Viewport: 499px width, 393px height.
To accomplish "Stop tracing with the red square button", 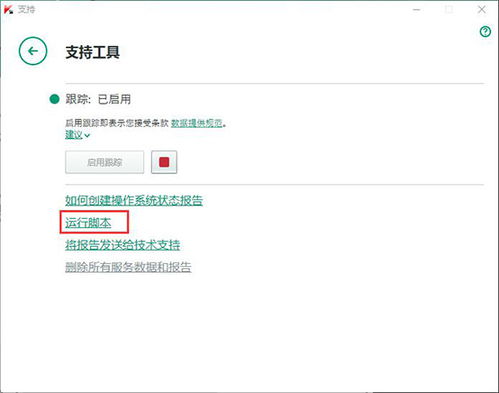I will (164, 162).
